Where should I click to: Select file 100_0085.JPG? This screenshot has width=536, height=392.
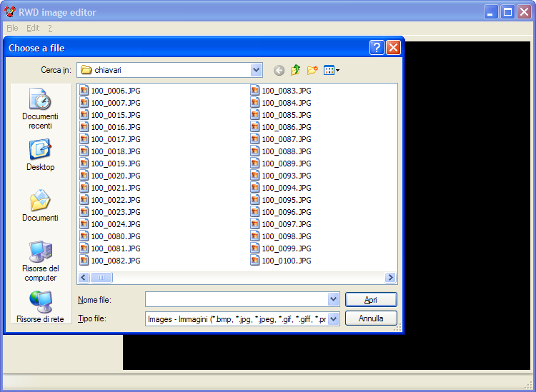[281, 115]
